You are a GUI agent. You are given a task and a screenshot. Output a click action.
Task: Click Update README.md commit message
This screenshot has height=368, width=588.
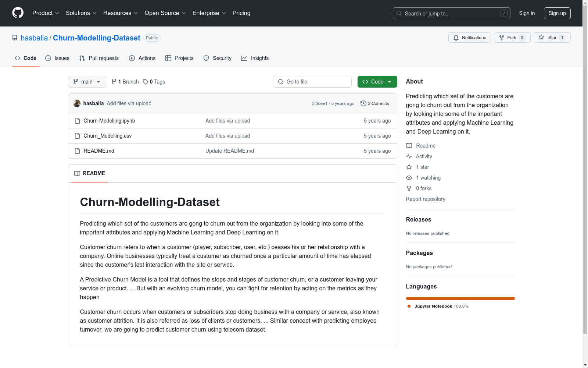click(230, 151)
